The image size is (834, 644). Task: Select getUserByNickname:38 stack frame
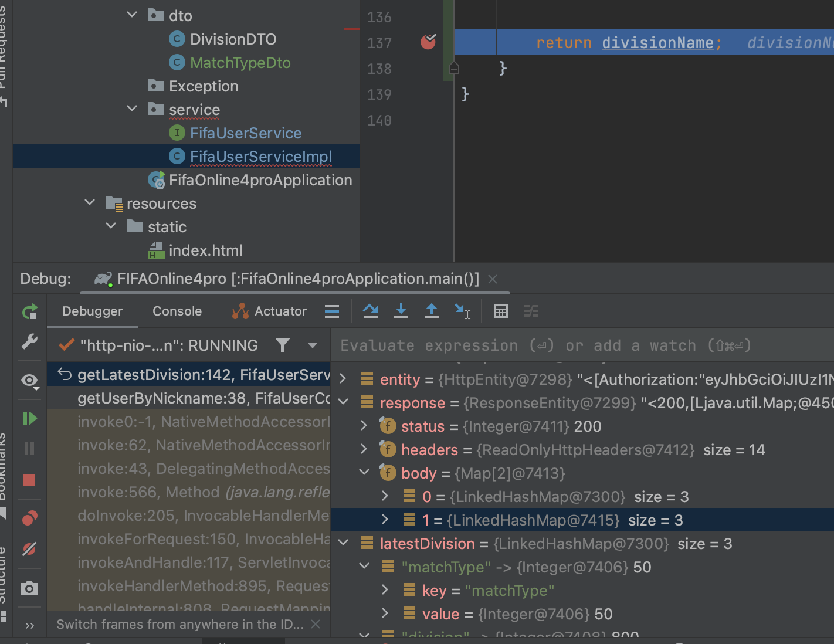point(188,398)
